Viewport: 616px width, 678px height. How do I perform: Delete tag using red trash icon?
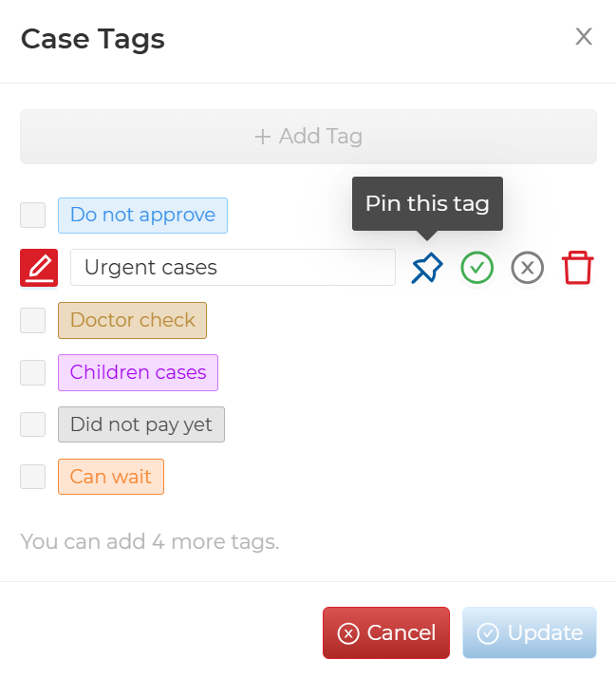[578, 268]
